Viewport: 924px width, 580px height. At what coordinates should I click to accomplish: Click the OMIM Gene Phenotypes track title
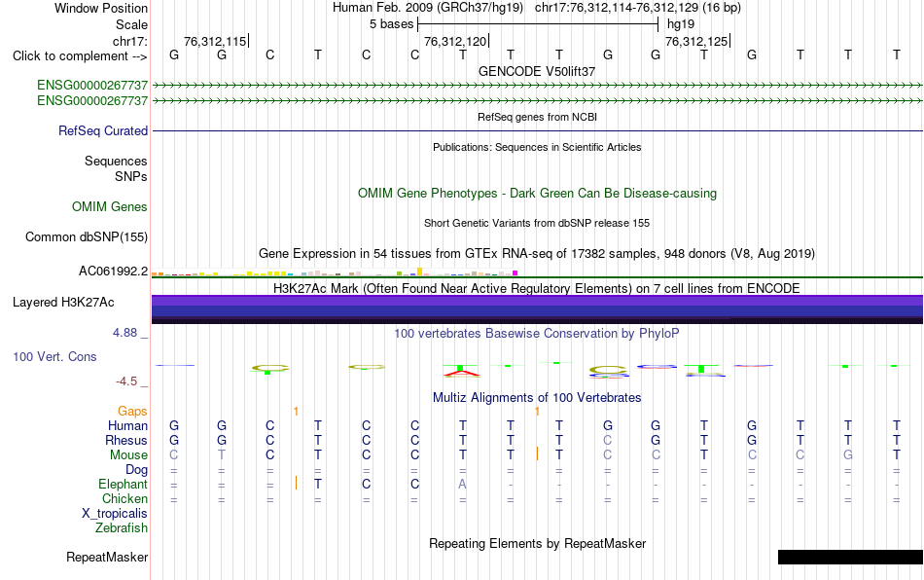pos(537,194)
